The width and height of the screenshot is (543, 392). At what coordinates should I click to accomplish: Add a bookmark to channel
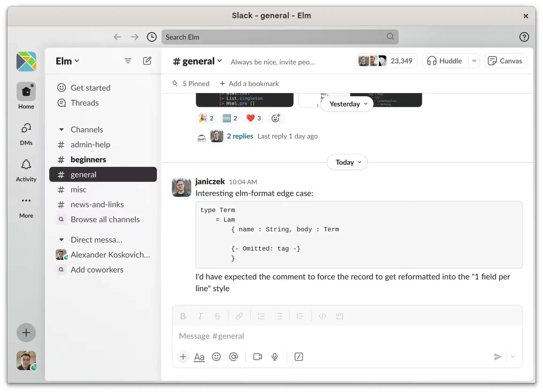point(249,84)
